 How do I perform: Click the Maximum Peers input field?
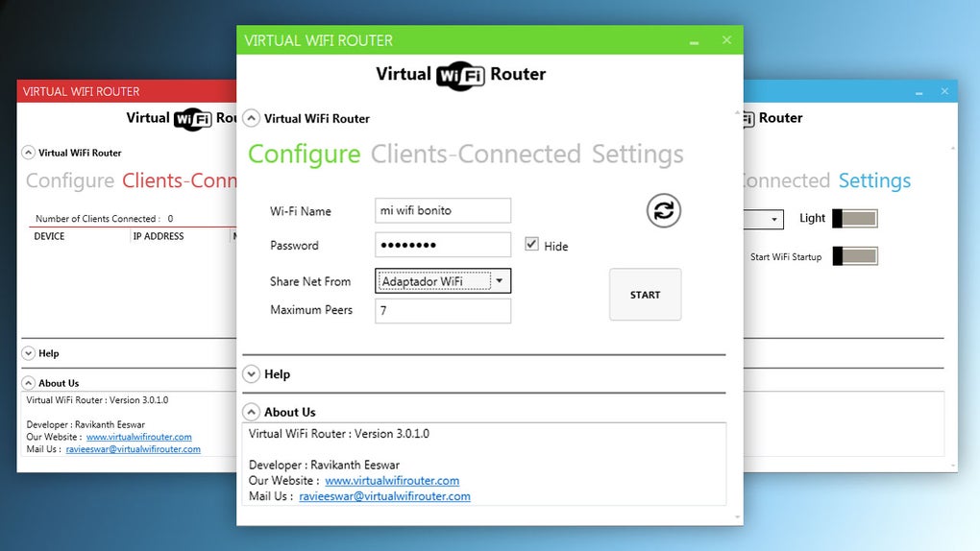[x=443, y=310]
